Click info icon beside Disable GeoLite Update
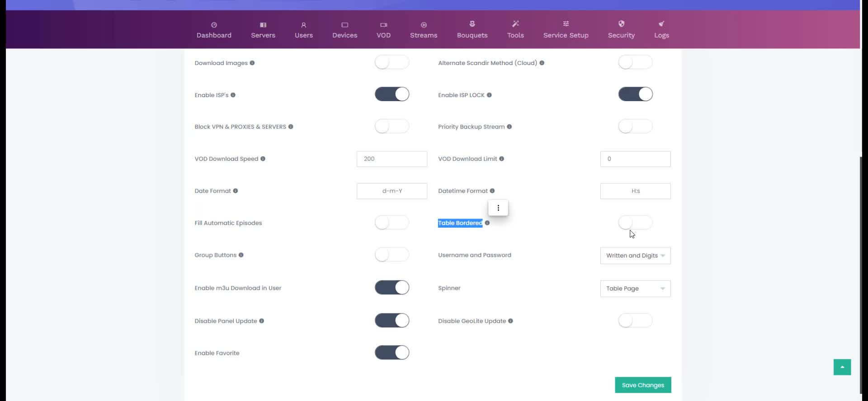The image size is (868, 401). point(510,321)
